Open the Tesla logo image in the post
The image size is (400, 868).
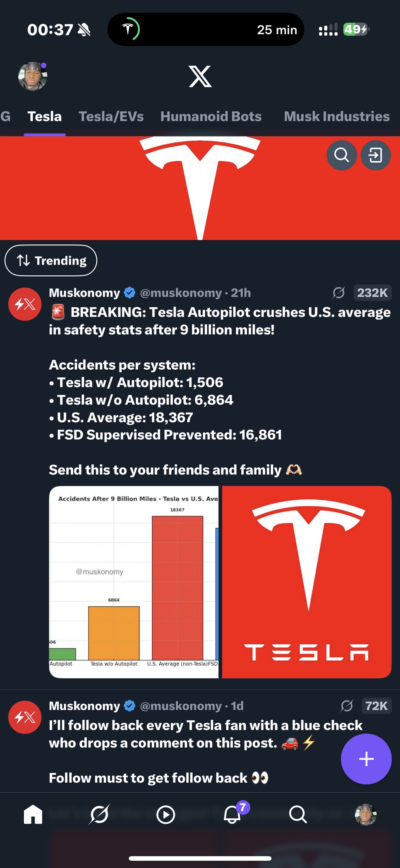307,582
